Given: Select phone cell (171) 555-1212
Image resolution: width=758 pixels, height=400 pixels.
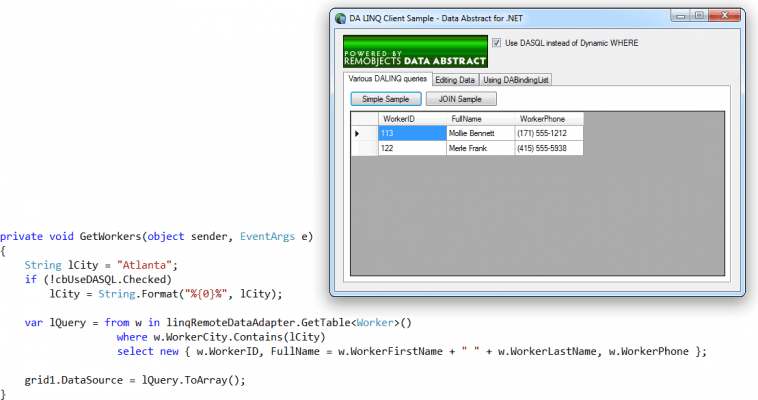Looking at the screenshot, I should click(549, 133).
